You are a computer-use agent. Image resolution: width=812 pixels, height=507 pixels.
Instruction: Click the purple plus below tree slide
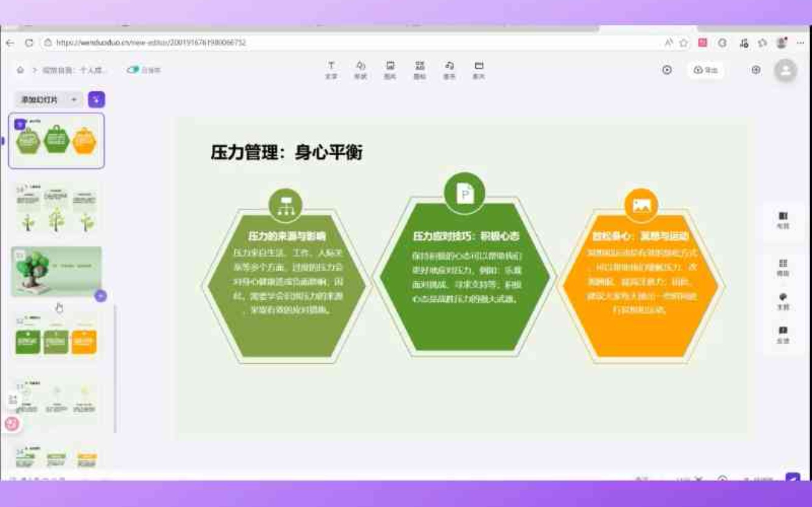tap(101, 296)
